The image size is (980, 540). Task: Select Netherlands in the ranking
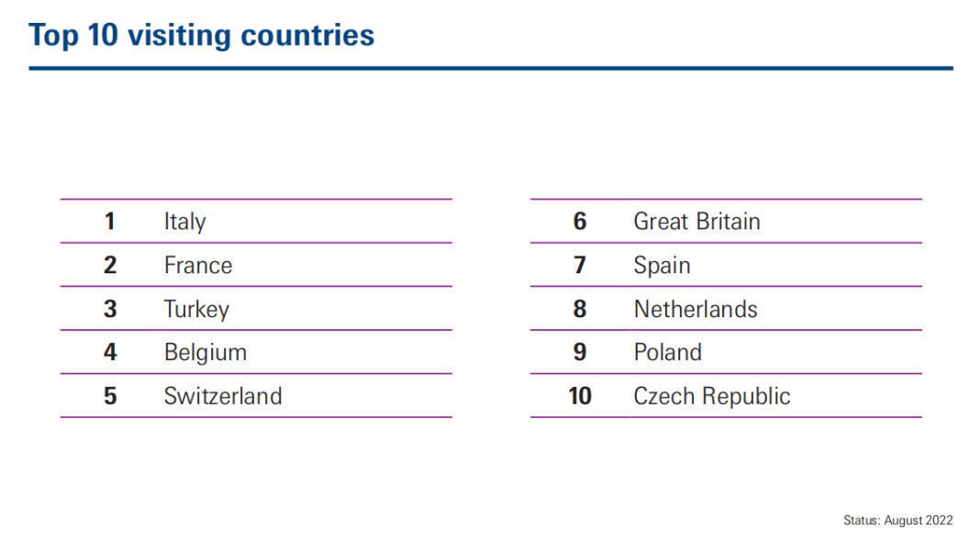(696, 309)
